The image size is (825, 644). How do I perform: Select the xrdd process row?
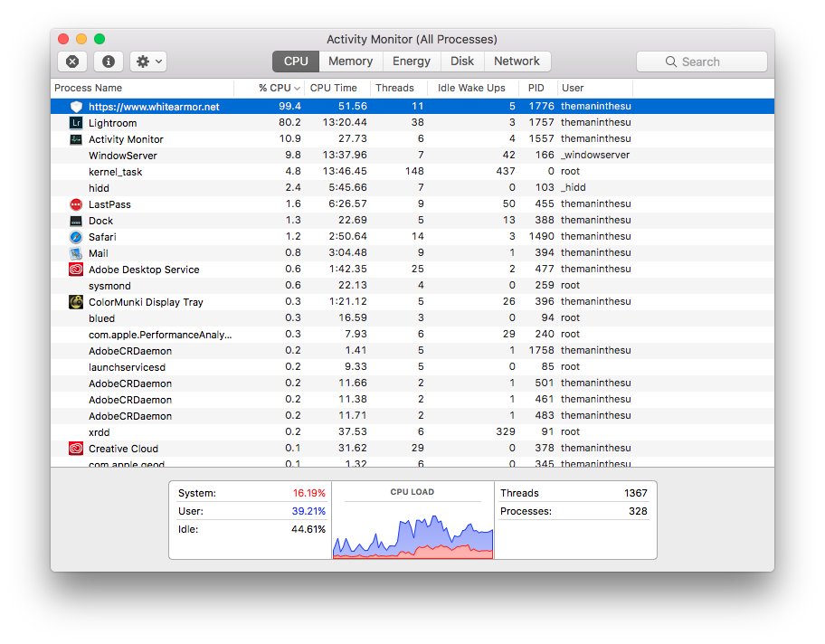tap(412, 432)
